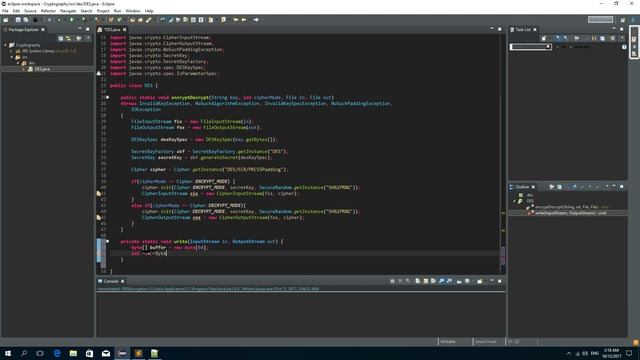Screen dimensions: 640x360
Task: Select the Java perspective button
Action: coord(633,20)
